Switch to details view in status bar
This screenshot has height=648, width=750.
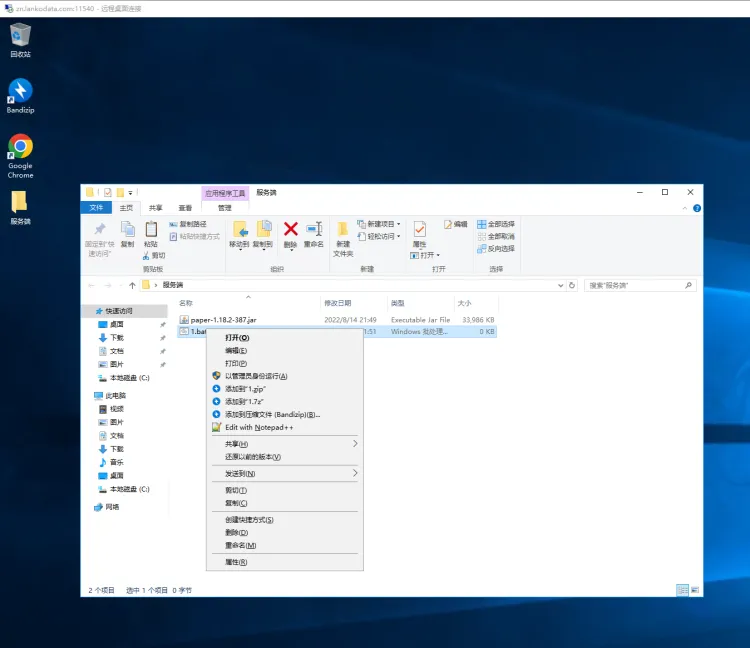point(682,590)
